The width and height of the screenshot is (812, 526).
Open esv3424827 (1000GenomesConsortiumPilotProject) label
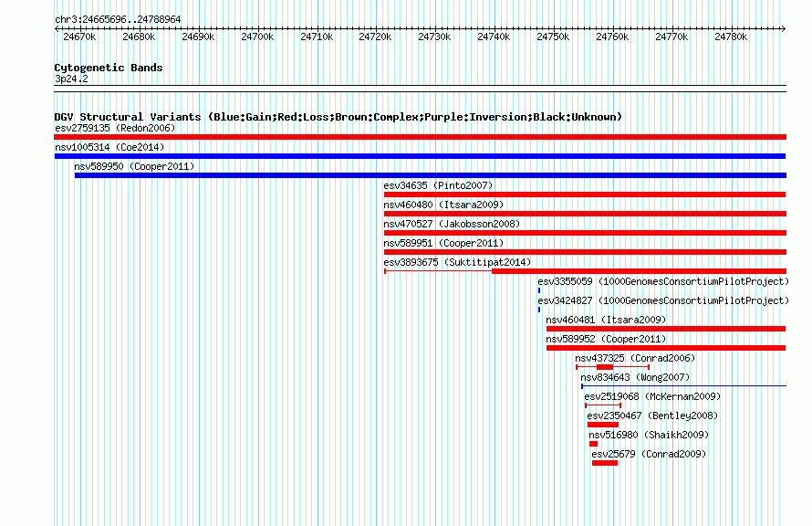coord(663,300)
